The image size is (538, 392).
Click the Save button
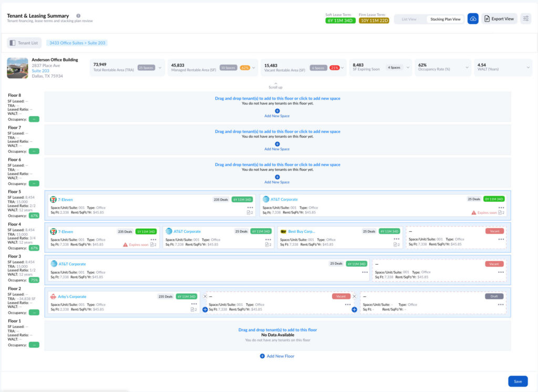coord(518,381)
